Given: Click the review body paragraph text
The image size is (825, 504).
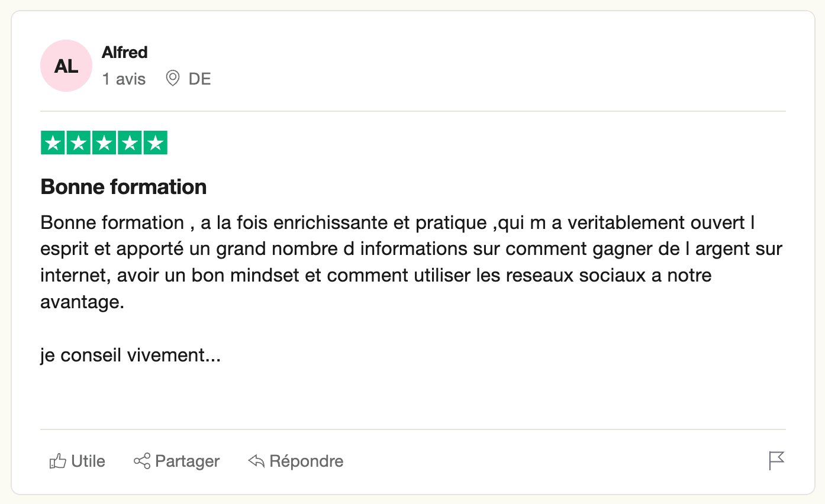Looking at the screenshot, I should (x=412, y=263).
